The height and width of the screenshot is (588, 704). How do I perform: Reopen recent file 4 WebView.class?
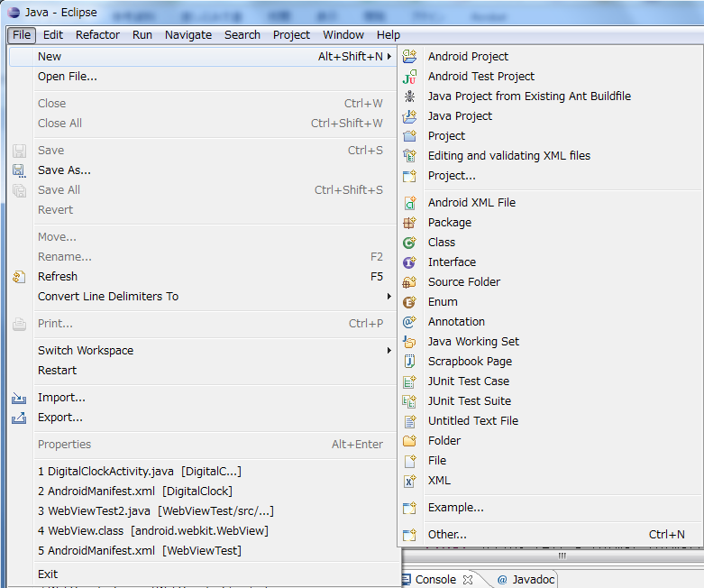202,531
